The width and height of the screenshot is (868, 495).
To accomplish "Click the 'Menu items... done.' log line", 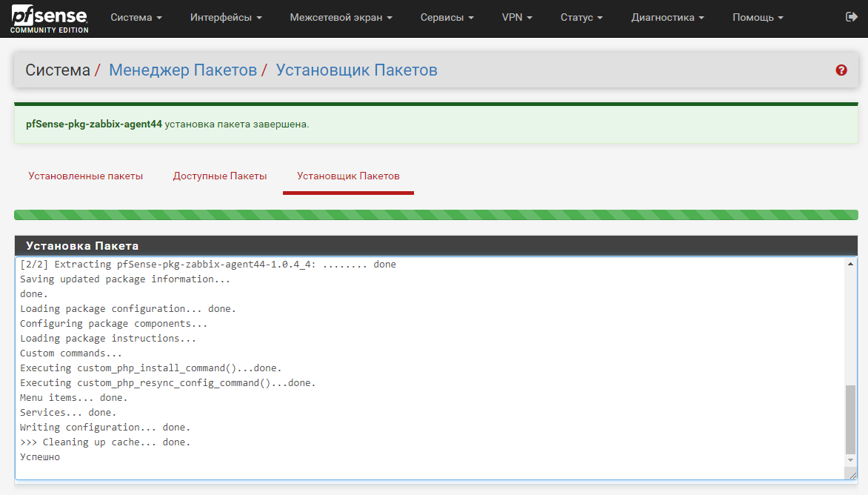I will [73, 397].
